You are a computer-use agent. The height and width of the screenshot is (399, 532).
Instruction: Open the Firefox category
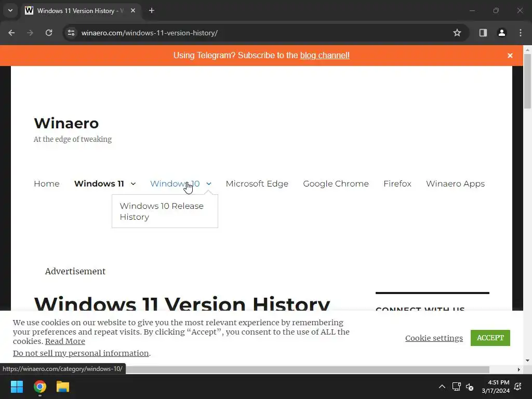pos(397,183)
